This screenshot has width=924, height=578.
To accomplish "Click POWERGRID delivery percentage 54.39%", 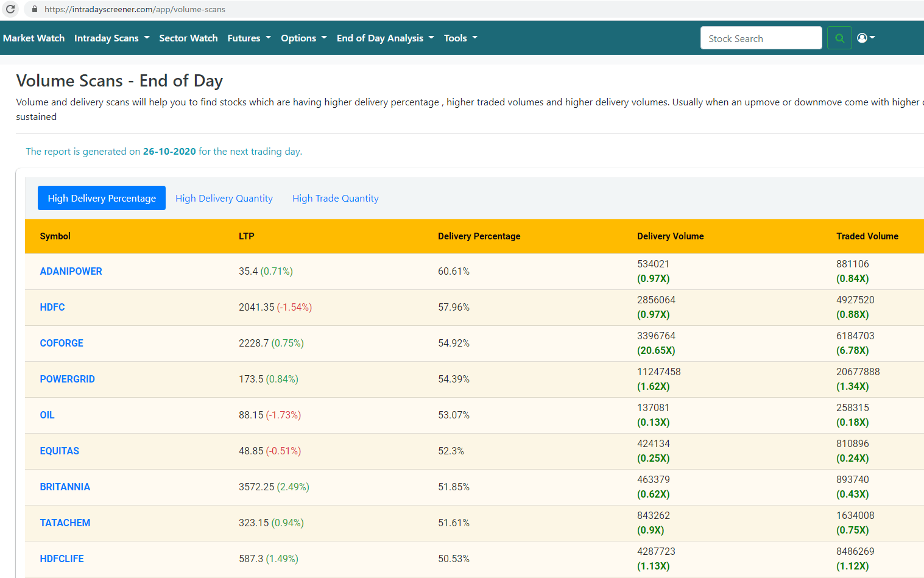I will click(x=454, y=379).
